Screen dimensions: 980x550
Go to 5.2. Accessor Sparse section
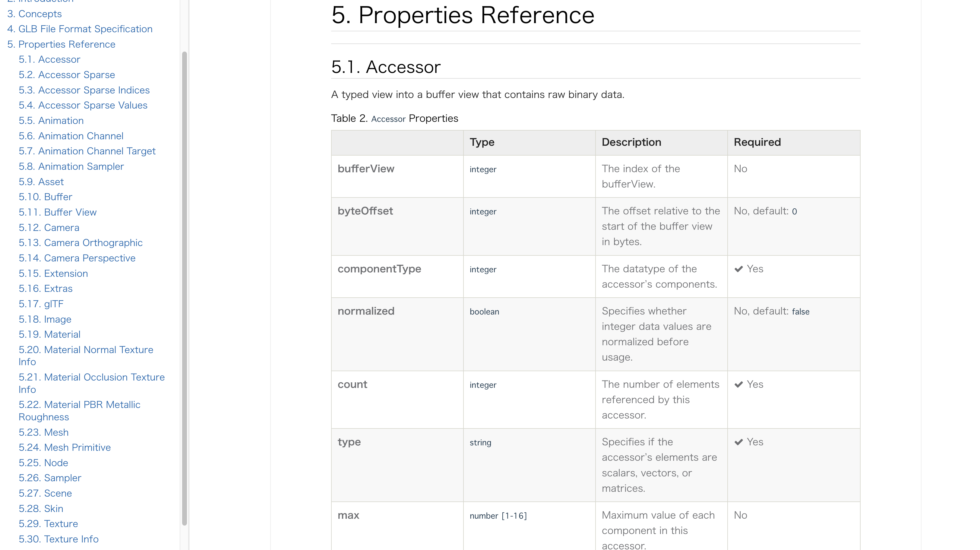point(67,74)
